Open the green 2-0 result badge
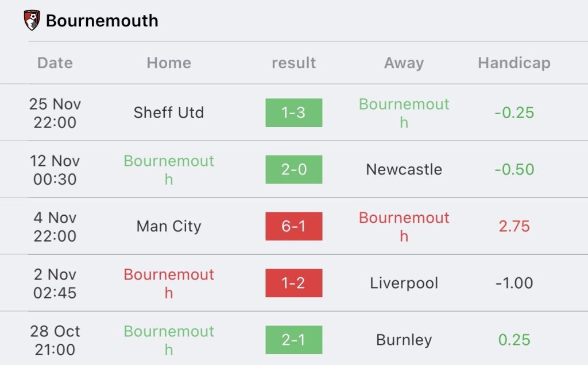This screenshot has height=365, width=588. tap(293, 169)
